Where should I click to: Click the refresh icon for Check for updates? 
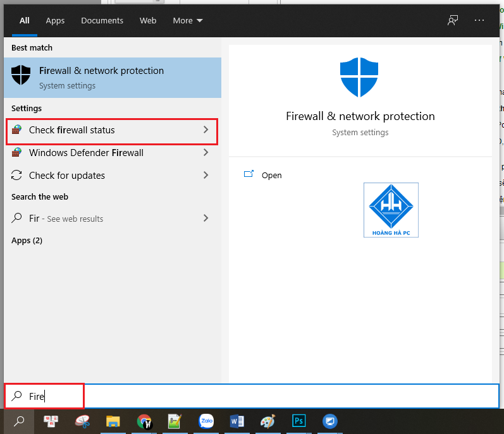[16, 175]
